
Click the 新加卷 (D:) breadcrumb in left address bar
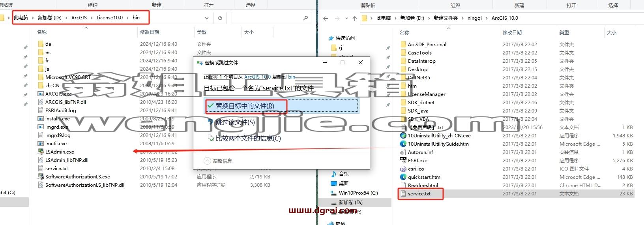(x=49, y=18)
